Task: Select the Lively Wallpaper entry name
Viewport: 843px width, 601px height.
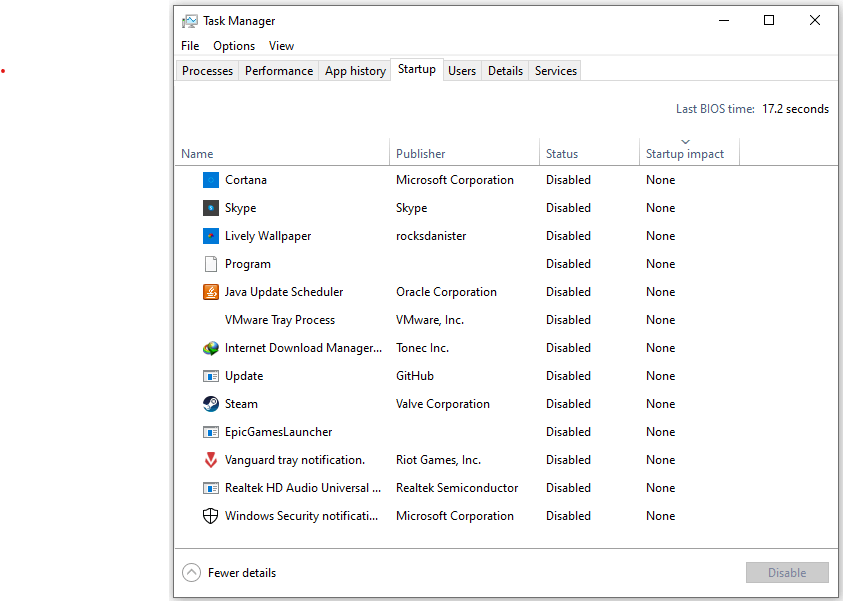Action: click(268, 236)
